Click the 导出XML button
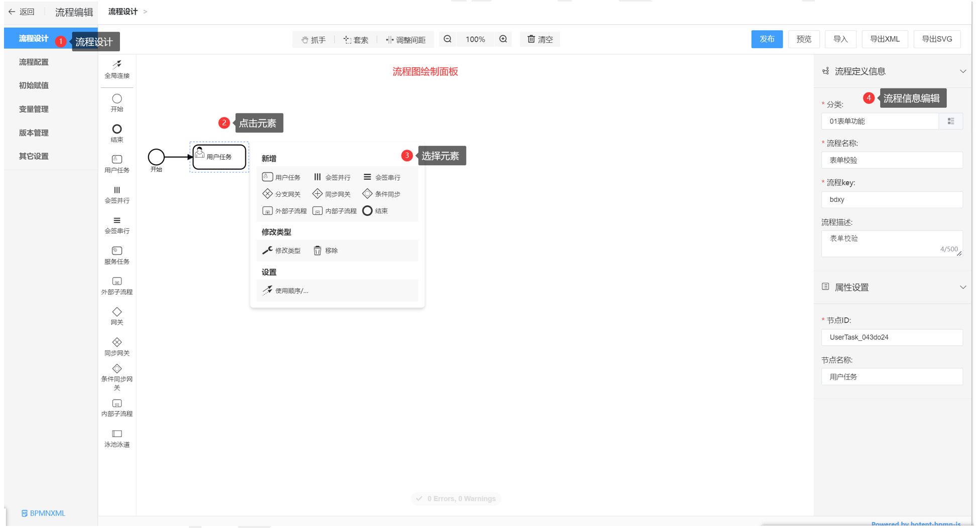Image resolution: width=980 pixels, height=528 pixels. click(x=885, y=39)
